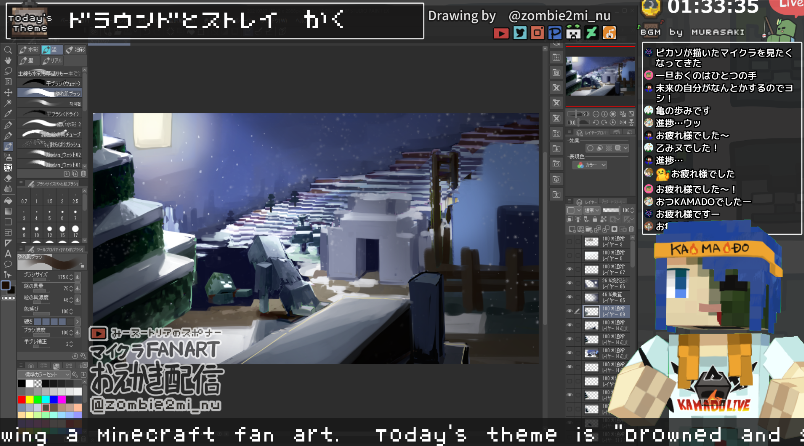Choose the 平ブラシ(ウェット) brush
Image resolution: width=804 pixels, height=446 pixels.
(x=50, y=83)
